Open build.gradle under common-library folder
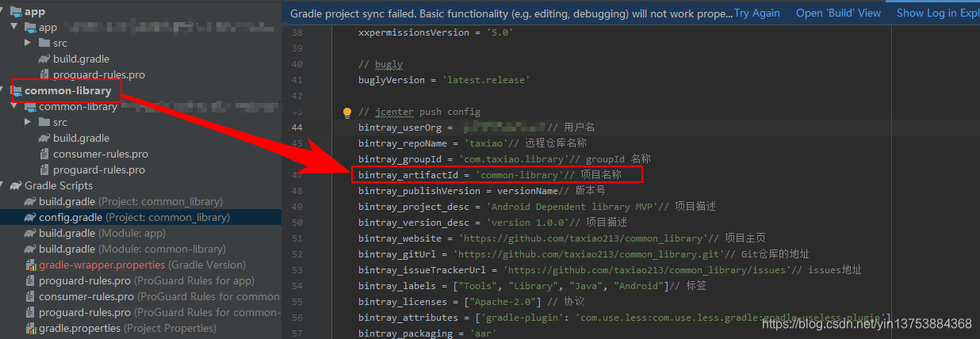This screenshot has width=980, height=339. pyautogui.click(x=81, y=138)
